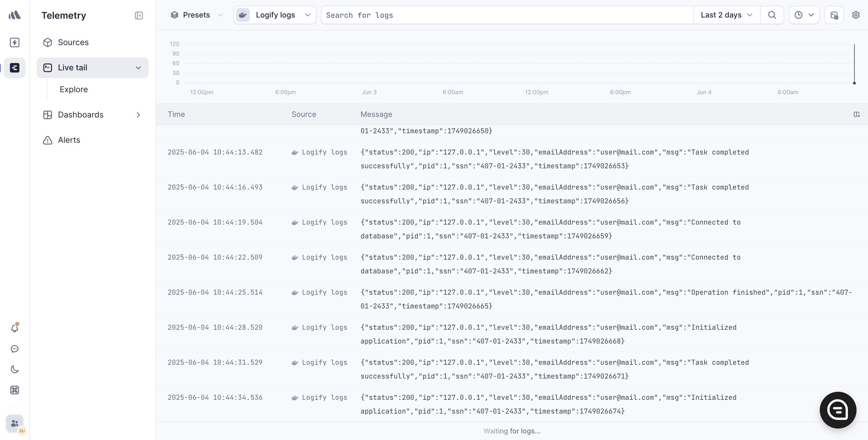Collapse the Telemetry sidebar panel
Viewport: 868px width, 440px height.
(139, 16)
